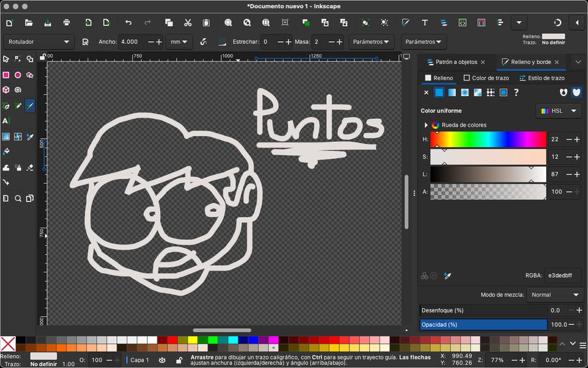Select the Paint bucket tool
This screenshot has width=588, height=368.
point(6,152)
